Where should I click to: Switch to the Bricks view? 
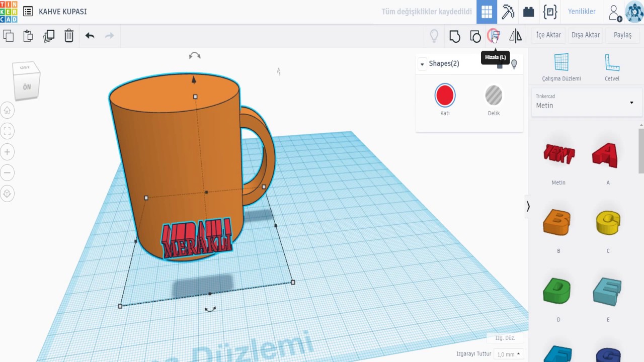click(529, 12)
